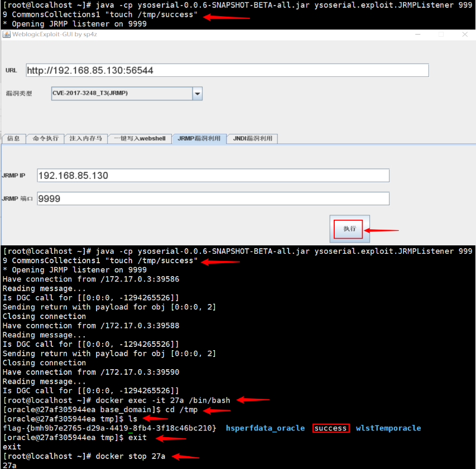Click 'wlstTemporacle' directory name in terminal

click(388, 428)
